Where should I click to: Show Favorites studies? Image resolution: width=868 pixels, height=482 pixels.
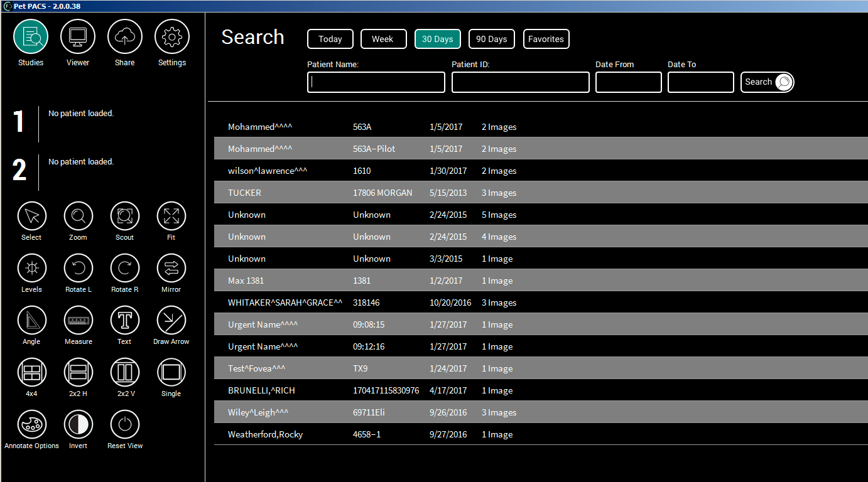click(x=546, y=39)
